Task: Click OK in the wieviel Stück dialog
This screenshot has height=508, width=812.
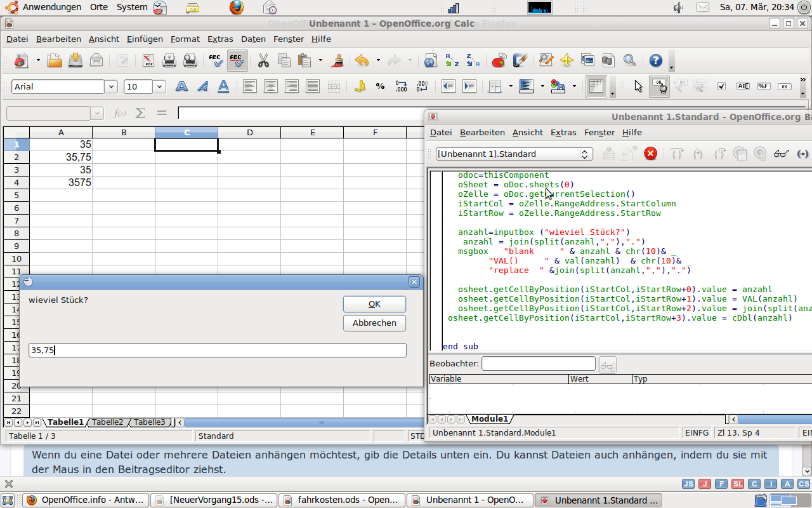Action: tap(374, 304)
